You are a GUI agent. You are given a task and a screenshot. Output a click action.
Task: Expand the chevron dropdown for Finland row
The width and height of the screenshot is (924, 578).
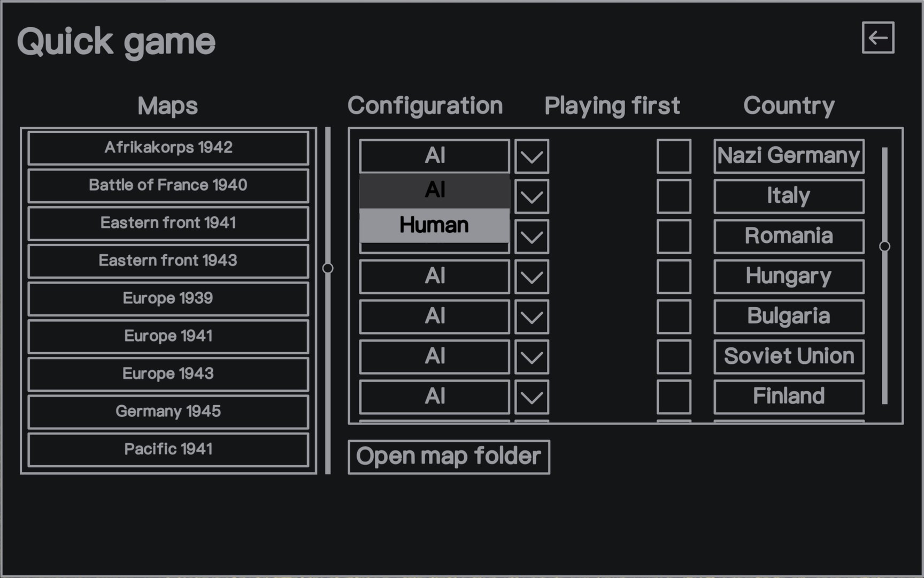(532, 397)
